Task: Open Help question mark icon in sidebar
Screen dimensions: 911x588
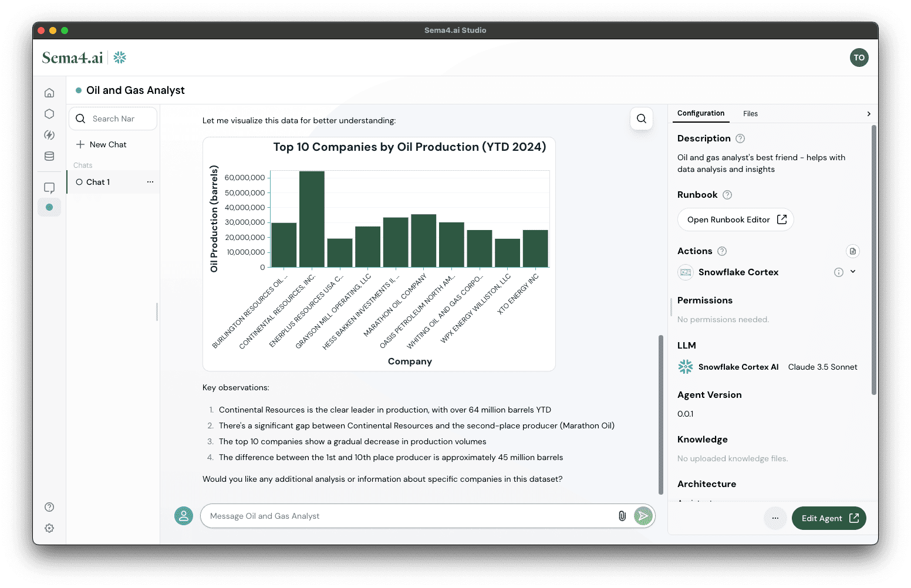Action: click(x=49, y=507)
